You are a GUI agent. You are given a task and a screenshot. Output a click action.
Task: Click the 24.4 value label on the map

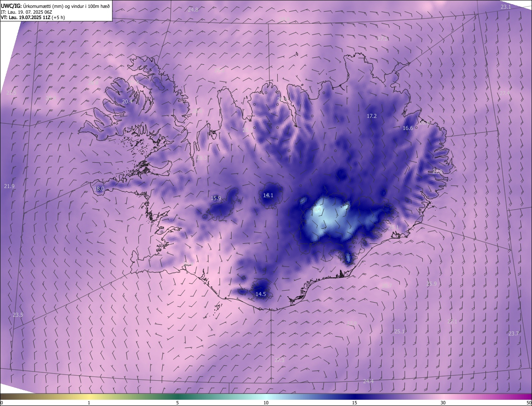pyautogui.click(x=368, y=382)
